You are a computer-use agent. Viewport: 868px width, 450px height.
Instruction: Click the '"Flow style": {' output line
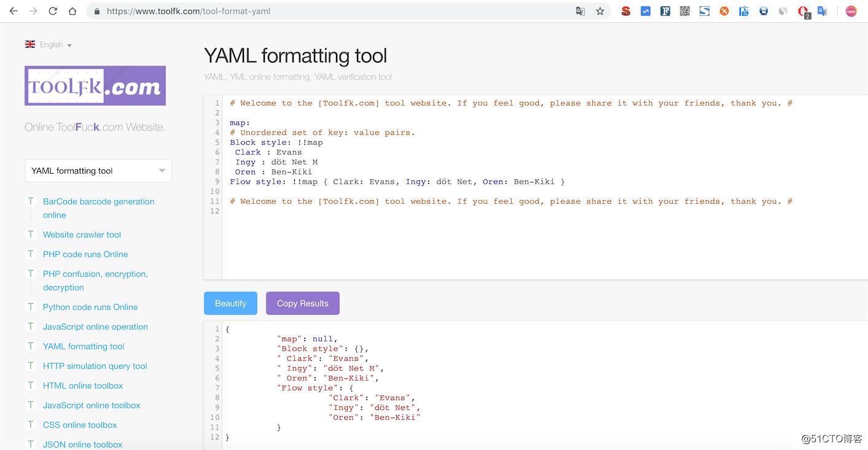[315, 388]
